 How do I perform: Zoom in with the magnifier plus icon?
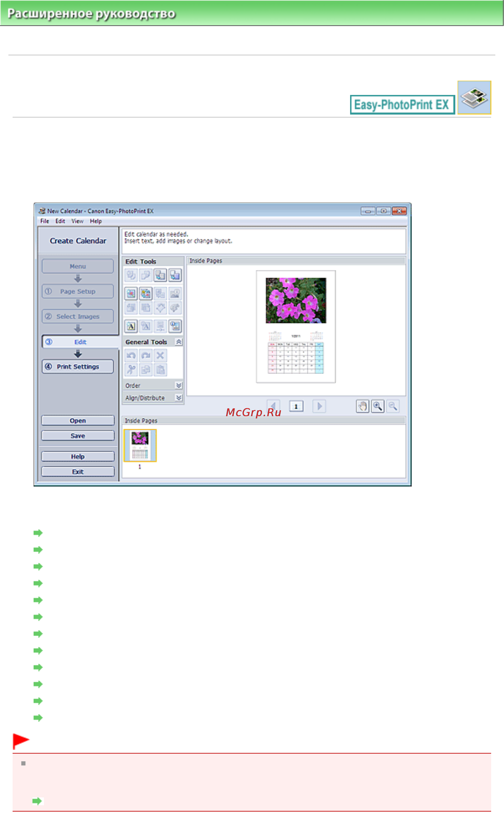(377, 406)
